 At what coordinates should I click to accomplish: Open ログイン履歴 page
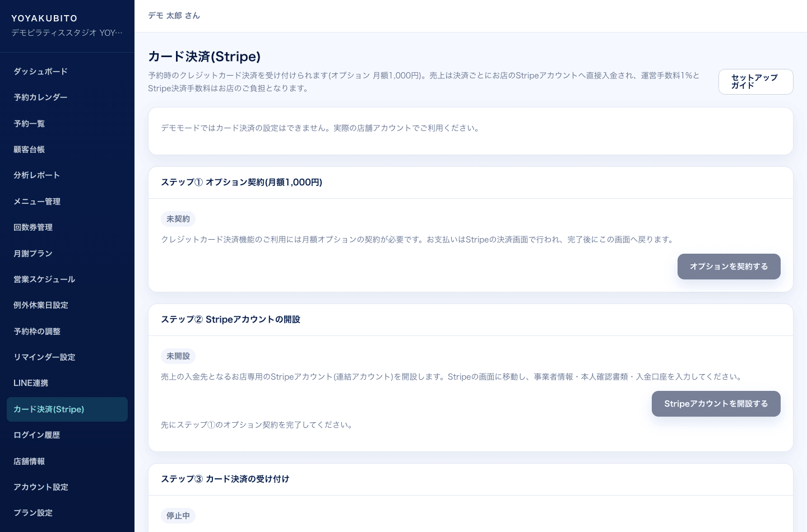(67, 435)
